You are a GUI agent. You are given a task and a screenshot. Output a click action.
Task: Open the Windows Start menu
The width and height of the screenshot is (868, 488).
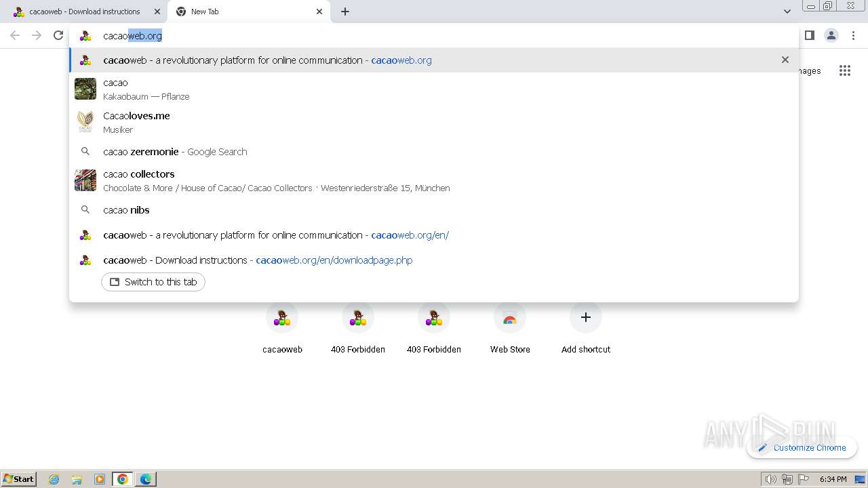[x=19, y=479]
